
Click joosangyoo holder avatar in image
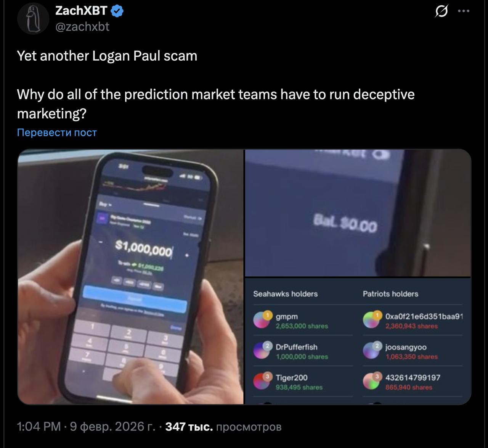tap(371, 350)
